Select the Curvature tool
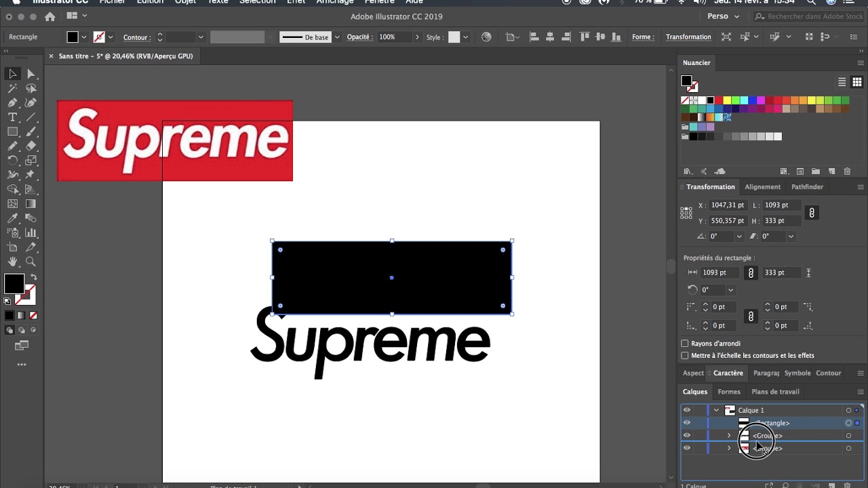868x488 pixels. point(31,103)
